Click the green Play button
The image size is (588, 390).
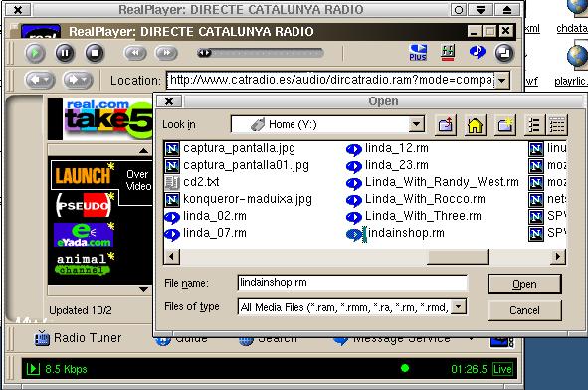point(35,53)
